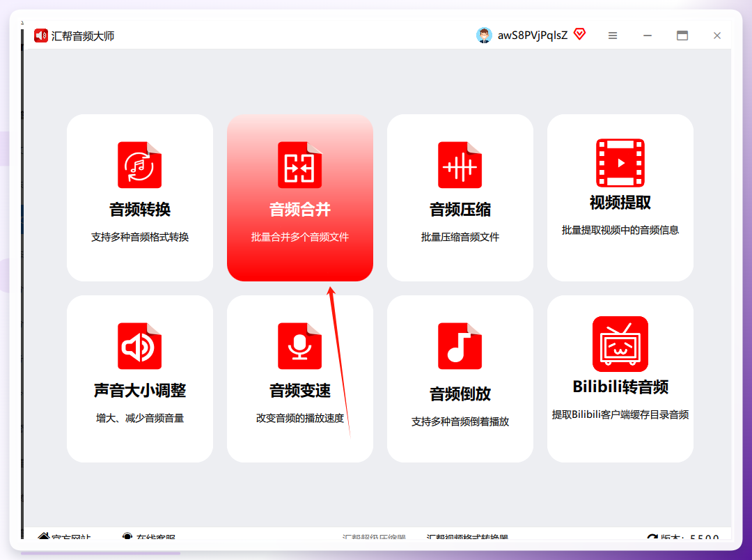
Task: Click the 音频压缩 title text
Action: (x=460, y=209)
